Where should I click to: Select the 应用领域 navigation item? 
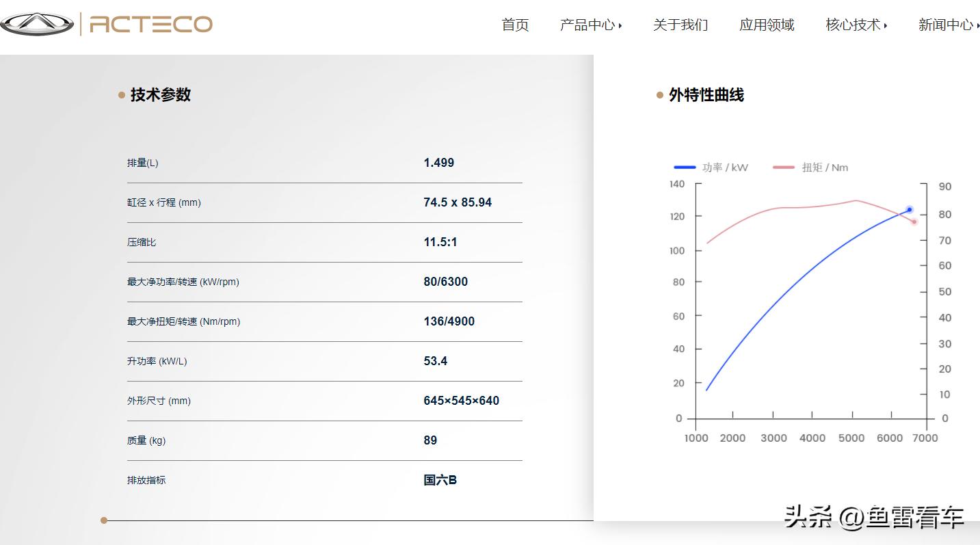click(x=766, y=25)
